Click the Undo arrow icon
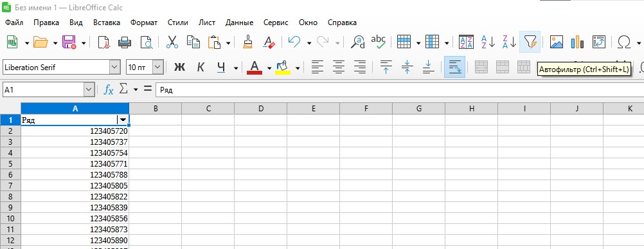The height and width of the screenshot is (249, 644). click(x=294, y=42)
